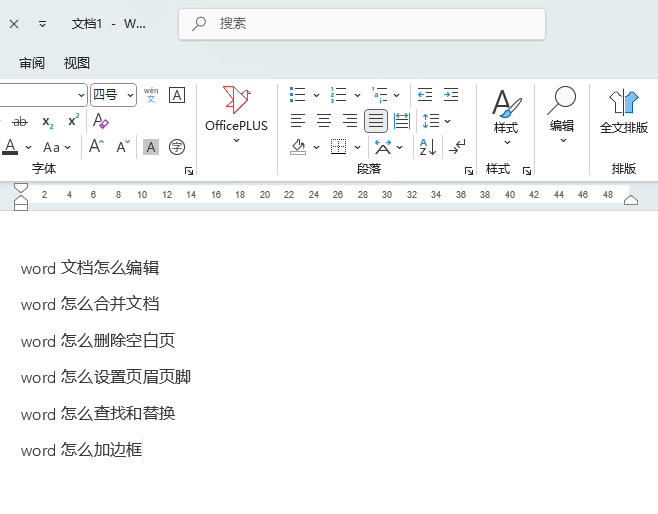The height and width of the screenshot is (514, 658).
Task: Open the Review (审阅) tab
Action: pyautogui.click(x=32, y=63)
